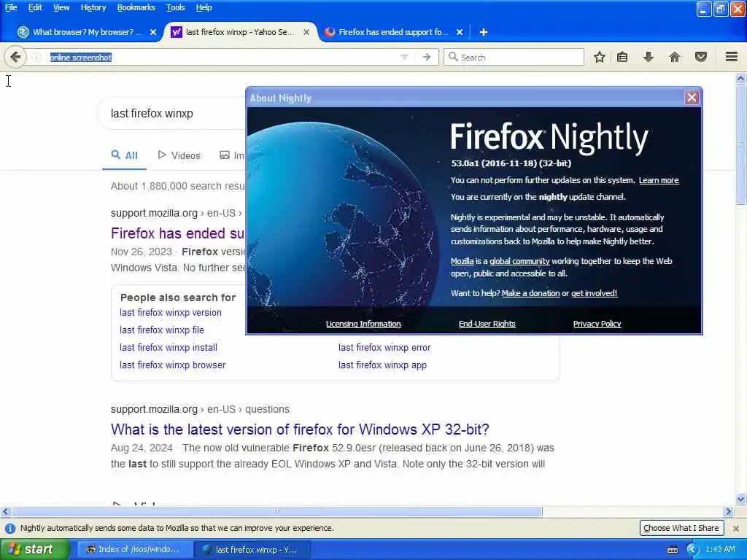Click 'last firefox winxp app' suggestion
Image resolution: width=747 pixels, height=560 pixels.
(x=382, y=365)
